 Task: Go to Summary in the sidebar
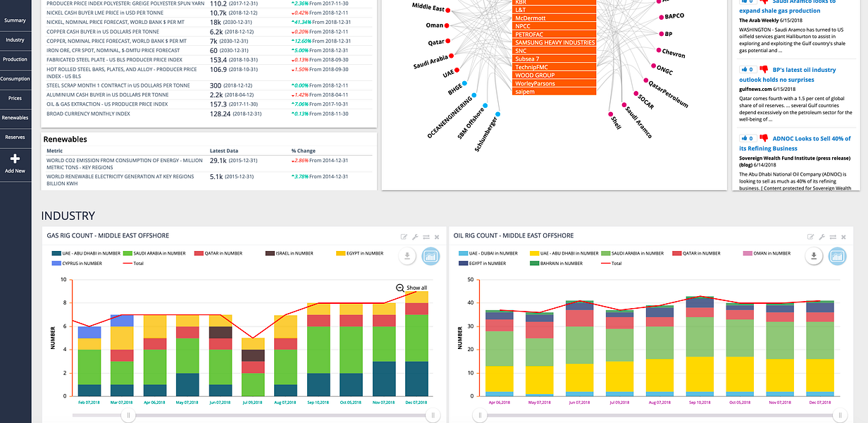click(15, 20)
